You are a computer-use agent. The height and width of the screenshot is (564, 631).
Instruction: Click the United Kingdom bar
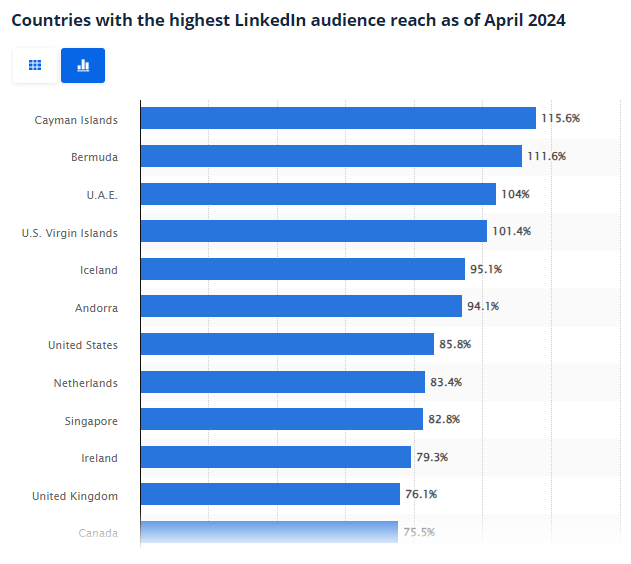coord(270,494)
